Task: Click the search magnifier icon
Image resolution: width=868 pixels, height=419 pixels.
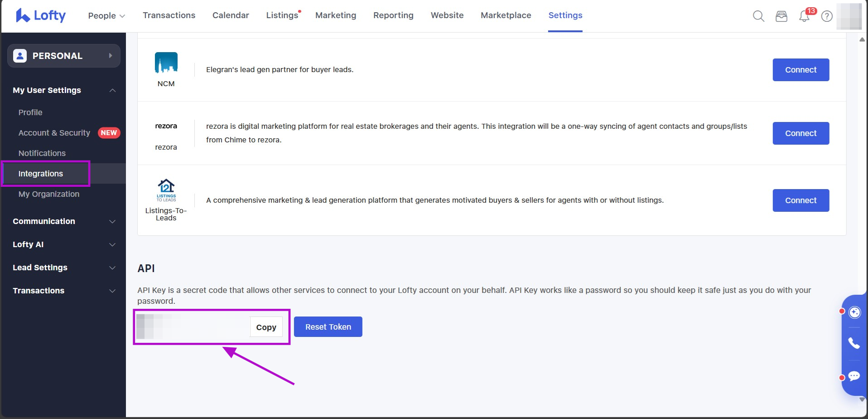Action: coord(758,16)
